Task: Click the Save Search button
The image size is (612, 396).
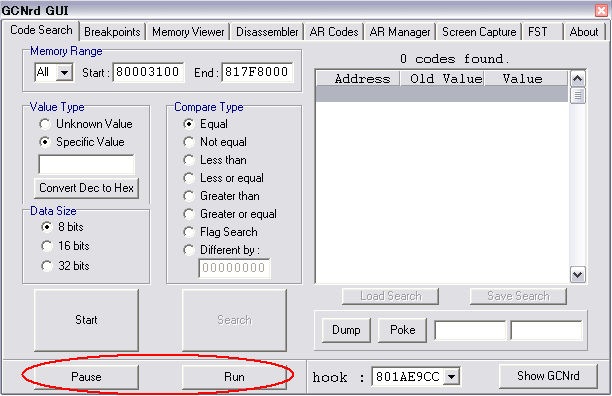Action: tap(518, 296)
